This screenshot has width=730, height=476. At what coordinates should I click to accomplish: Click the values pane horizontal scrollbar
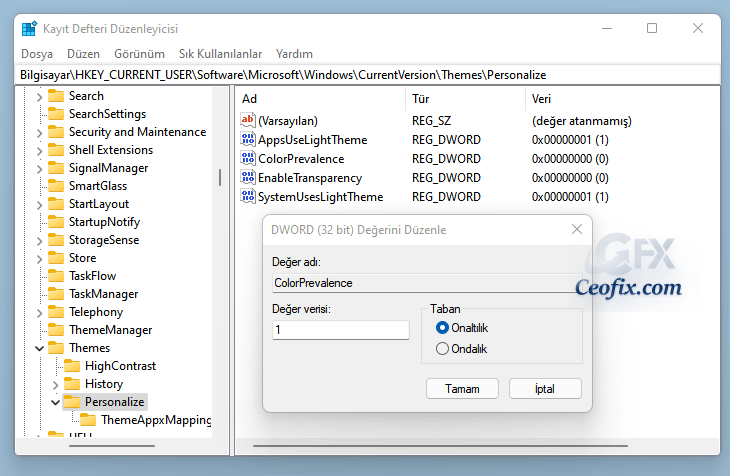coord(440,446)
